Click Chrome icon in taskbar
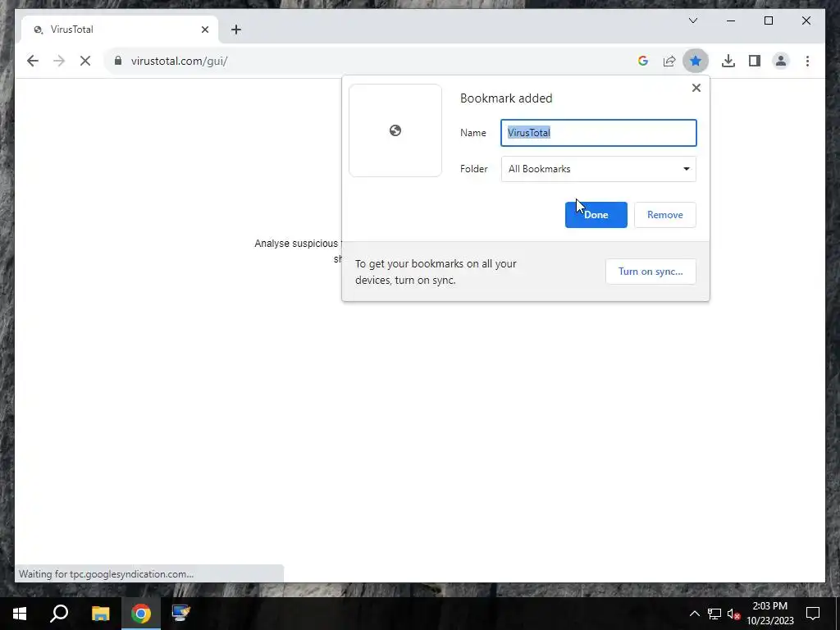This screenshot has height=630, width=840. (x=141, y=614)
